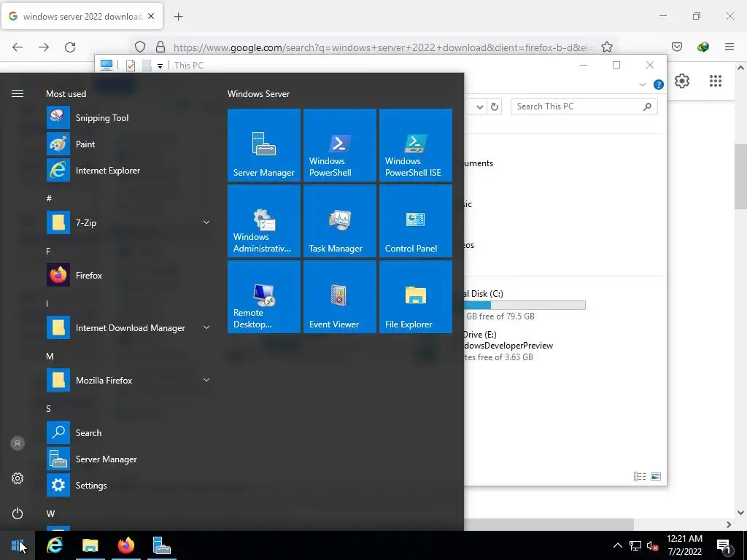This screenshot has height=560, width=747.
Task: Launch the Windows PowerShell tile
Action: click(340, 145)
